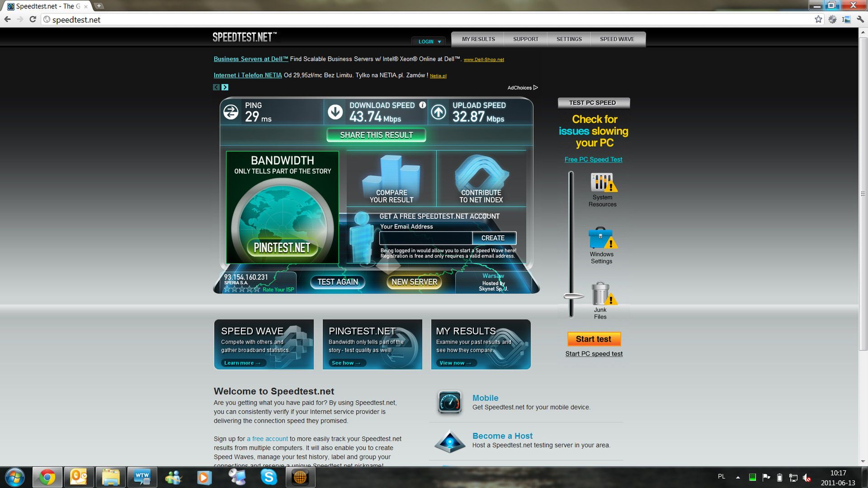
Task: Click the volume icon in system tray
Action: coord(807,477)
